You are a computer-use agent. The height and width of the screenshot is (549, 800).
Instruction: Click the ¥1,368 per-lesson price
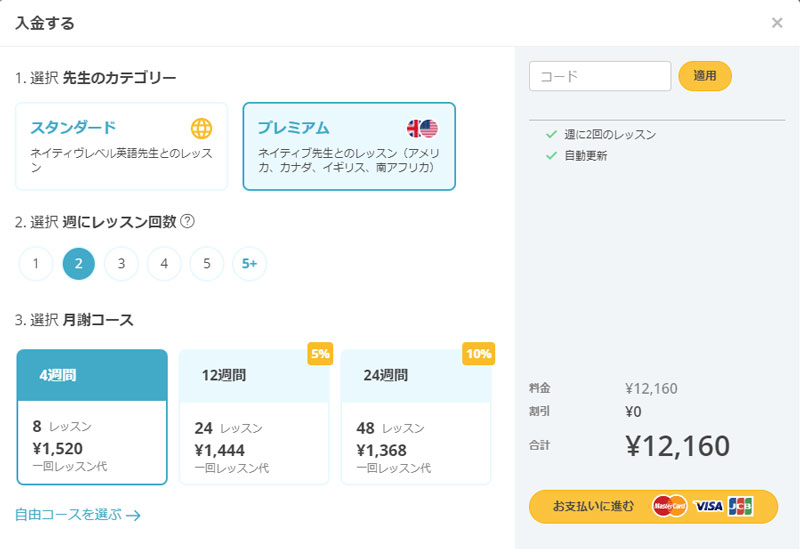tap(381, 451)
